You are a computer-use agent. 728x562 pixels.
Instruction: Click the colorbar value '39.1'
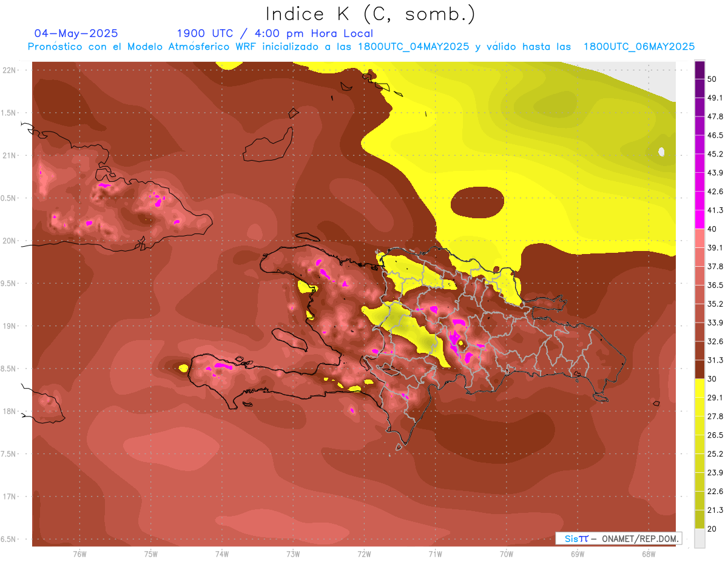[715, 247]
